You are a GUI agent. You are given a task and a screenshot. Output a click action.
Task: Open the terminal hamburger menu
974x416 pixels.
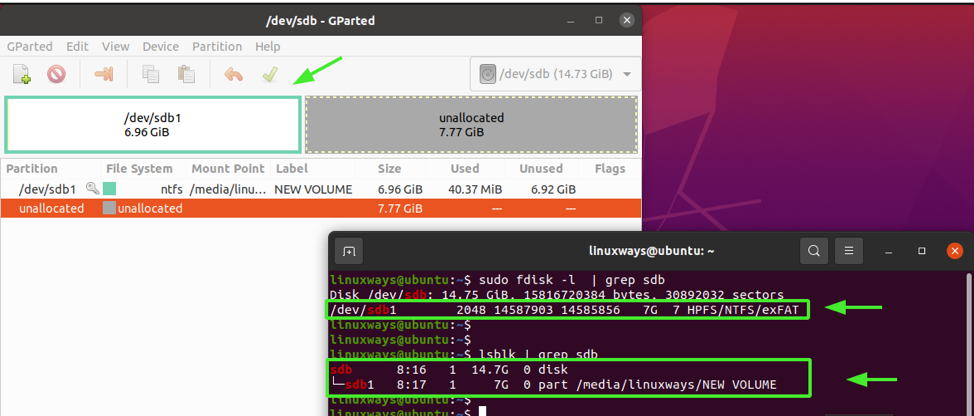[x=849, y=251]
